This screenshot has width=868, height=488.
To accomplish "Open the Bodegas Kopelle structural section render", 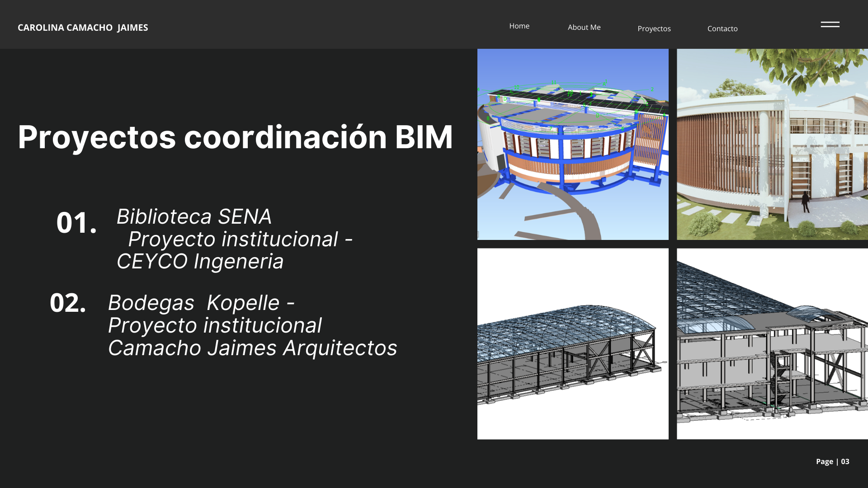I will [x=772, y=343].
